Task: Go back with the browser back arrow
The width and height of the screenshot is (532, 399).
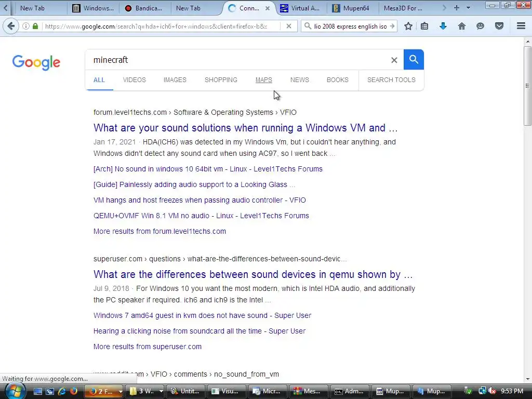Action: (11, 26)
